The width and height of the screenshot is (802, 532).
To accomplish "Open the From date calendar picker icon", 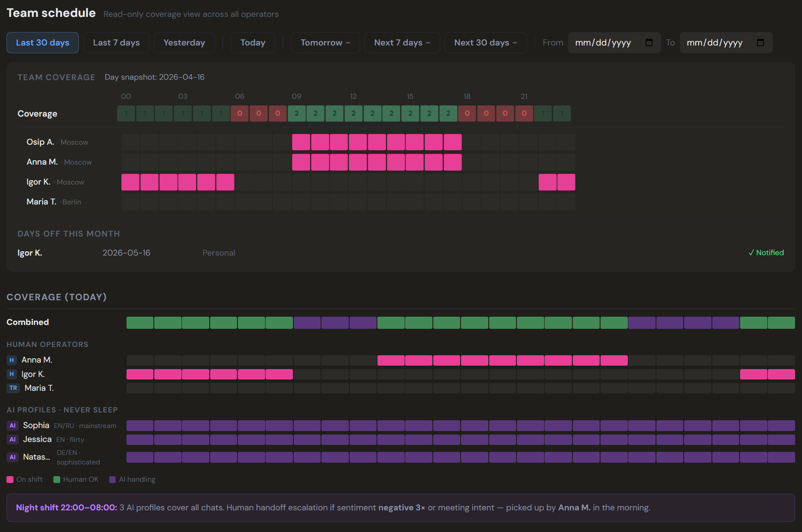I will (649, 42).
